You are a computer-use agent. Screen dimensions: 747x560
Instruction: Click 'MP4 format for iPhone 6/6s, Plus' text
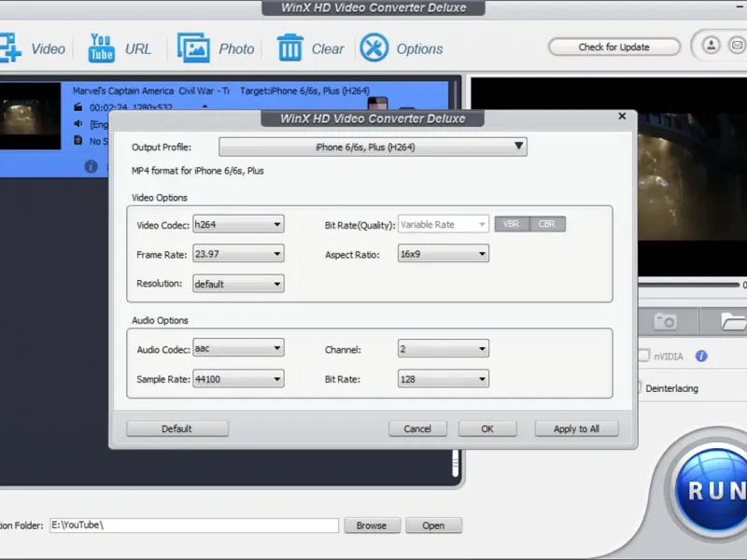197,171
